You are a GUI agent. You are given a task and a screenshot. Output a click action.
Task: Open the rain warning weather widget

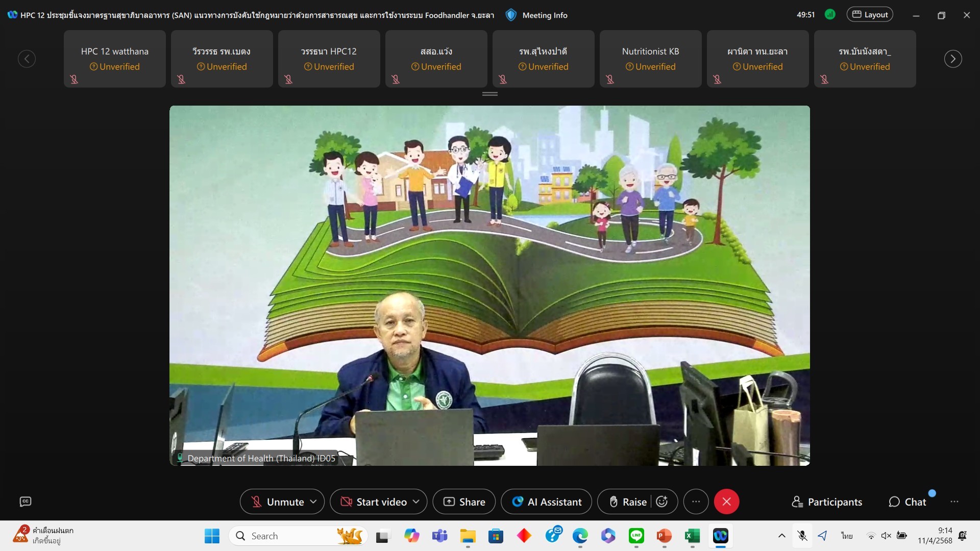(43, 536)
